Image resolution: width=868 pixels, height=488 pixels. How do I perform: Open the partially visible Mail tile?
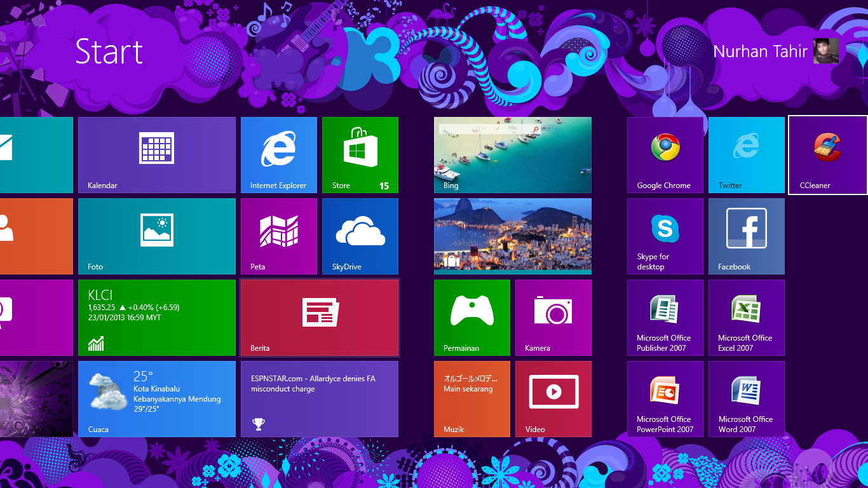pyautogui.click(x=36, y=155)
